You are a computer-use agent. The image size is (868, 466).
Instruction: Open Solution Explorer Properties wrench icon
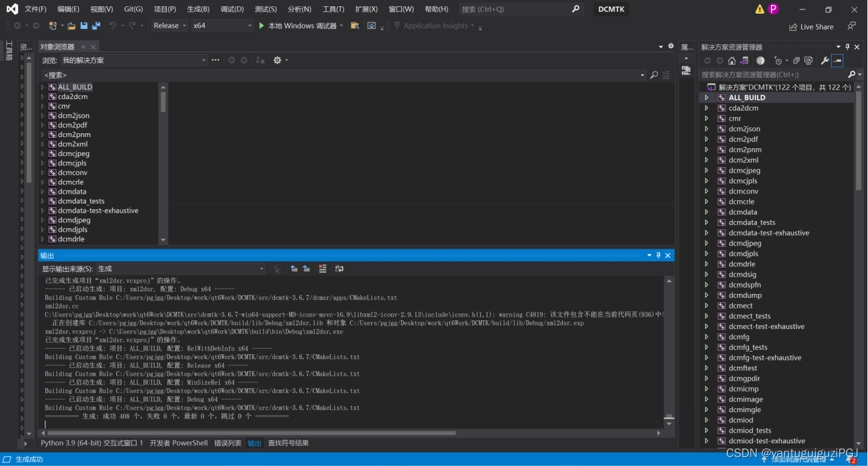(825, 60)
